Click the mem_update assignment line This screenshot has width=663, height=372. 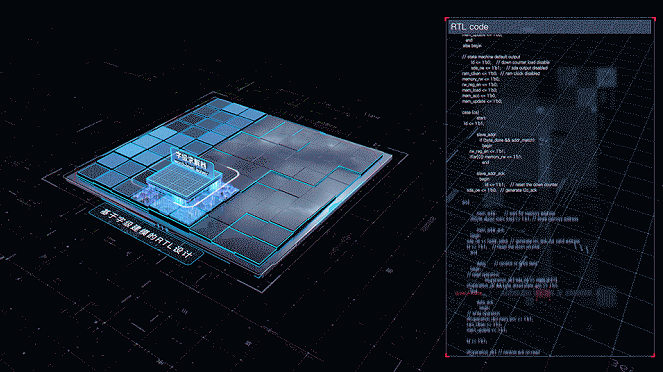click(482, 101)
